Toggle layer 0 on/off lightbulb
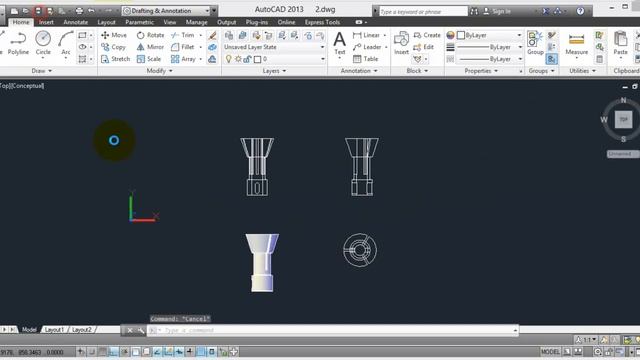 pos(229,59)
